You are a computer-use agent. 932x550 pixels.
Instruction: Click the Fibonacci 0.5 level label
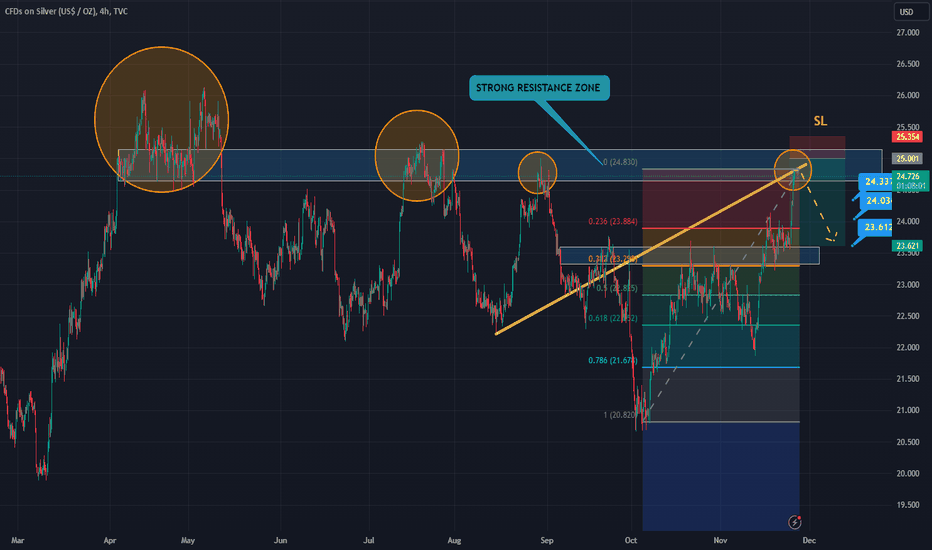click(x=616, y=288)
